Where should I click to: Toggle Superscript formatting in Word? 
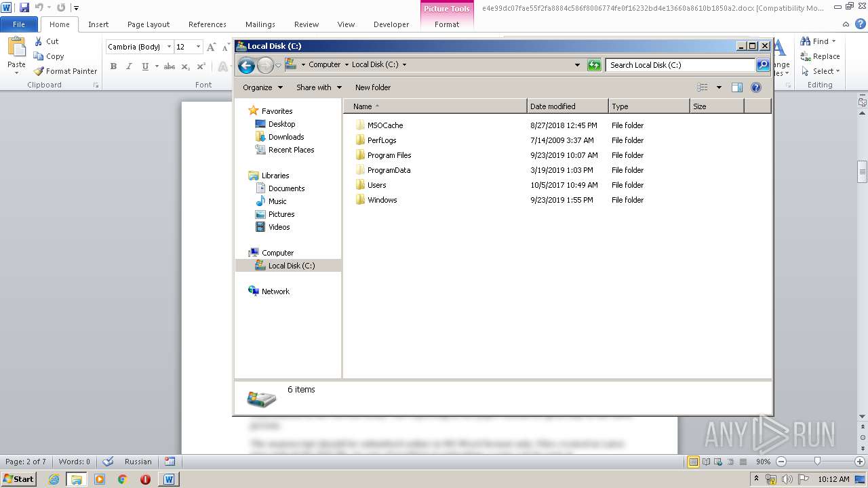pos(201,66)
